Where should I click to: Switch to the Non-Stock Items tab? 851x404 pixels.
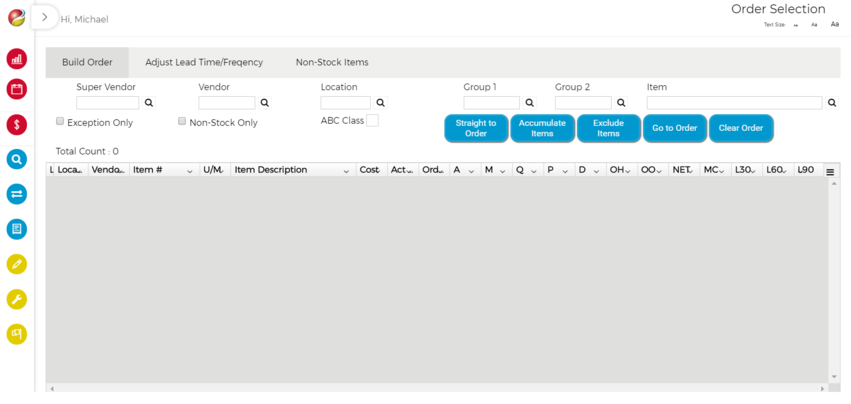coord(332,62)
